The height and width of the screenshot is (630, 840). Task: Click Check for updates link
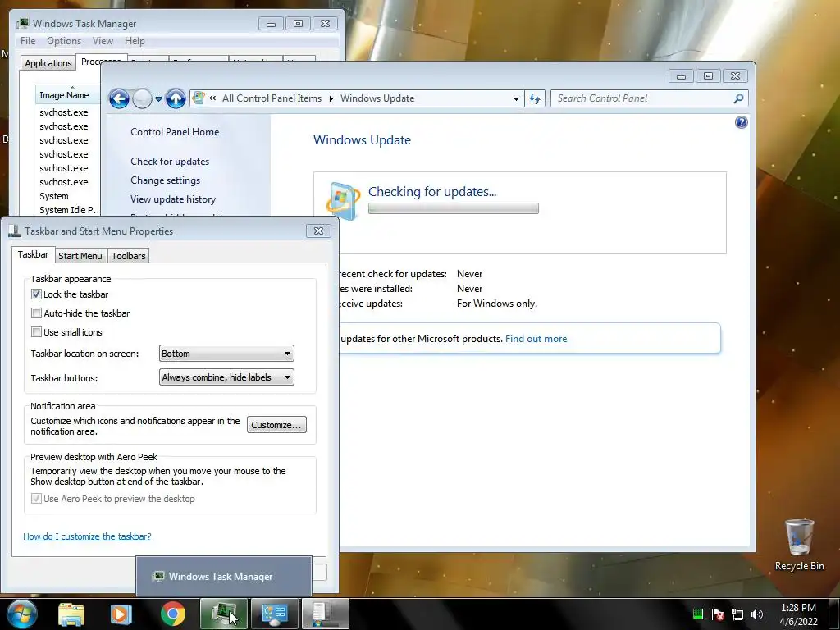coord(170,162)
